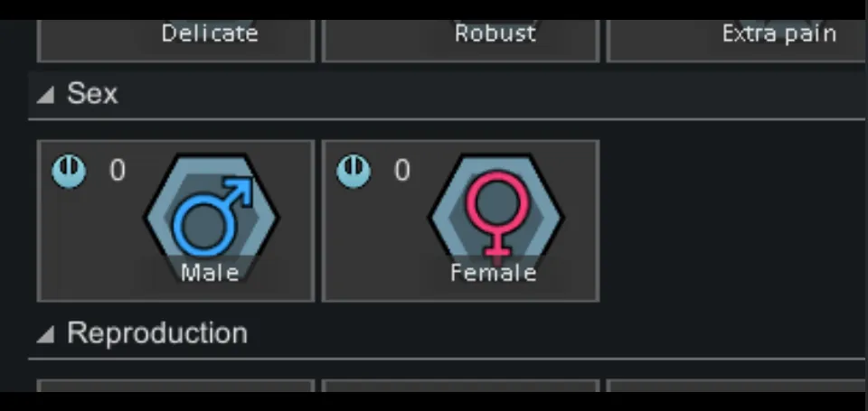The image size is (868, 411).
Task: Choose the Robust gene card
Action: click(x=460, y=41)
